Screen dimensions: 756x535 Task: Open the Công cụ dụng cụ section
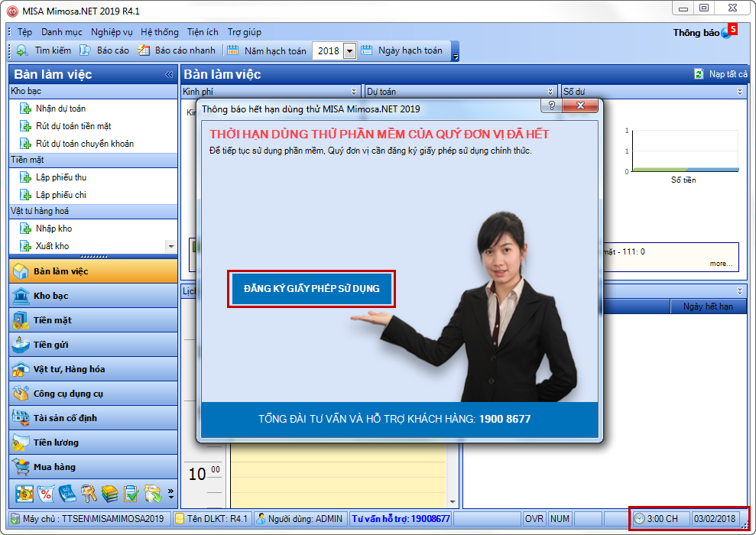click(93, 394)
